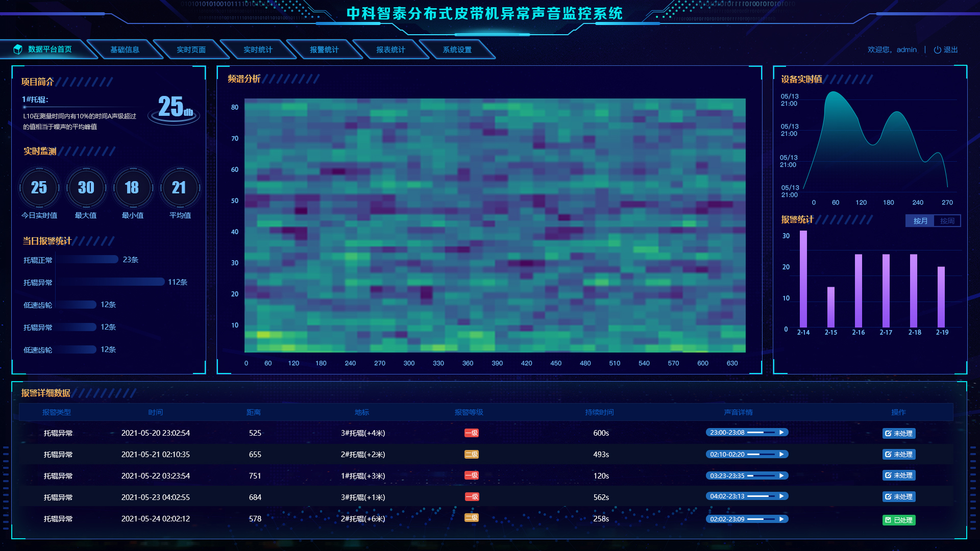This screenshot has height=551, width=980.
Task: Play the 23:00-23:08 sound clip
Action: (x=781, y=432)
